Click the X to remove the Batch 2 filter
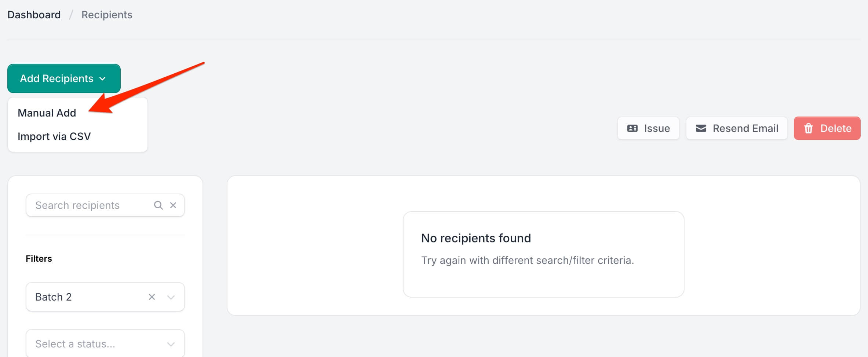Image resolution: width=868 pixels, height=357 pixels. point(151,297)
